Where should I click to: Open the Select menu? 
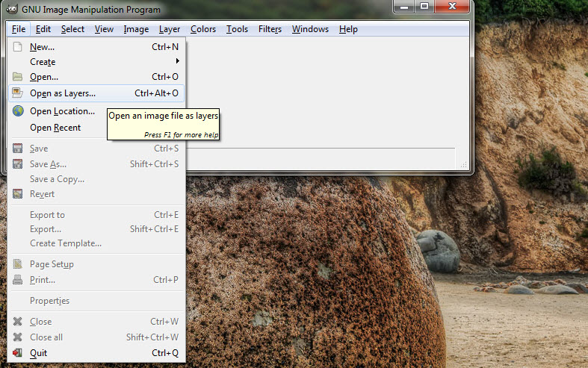[x=72, y=29]
